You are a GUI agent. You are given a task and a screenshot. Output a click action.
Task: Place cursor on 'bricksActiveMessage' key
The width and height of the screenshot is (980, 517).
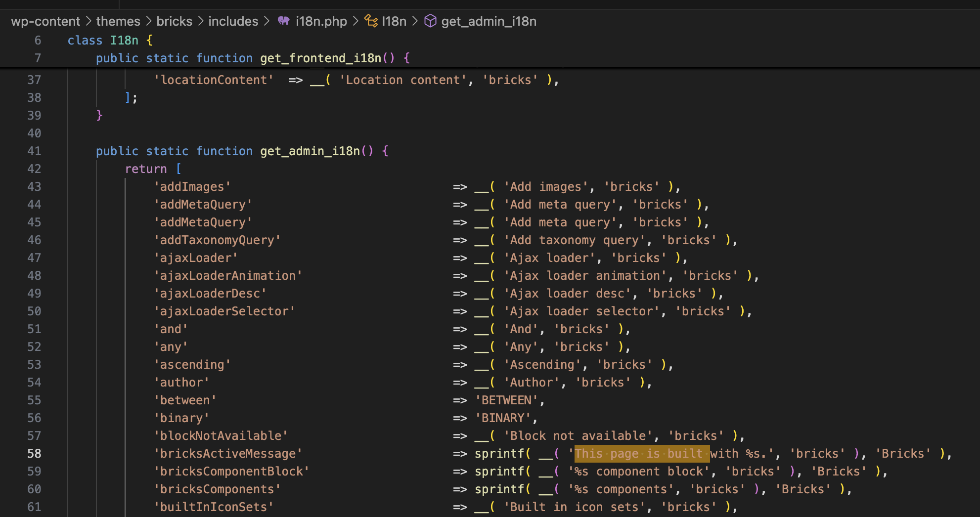coord(227,454)
